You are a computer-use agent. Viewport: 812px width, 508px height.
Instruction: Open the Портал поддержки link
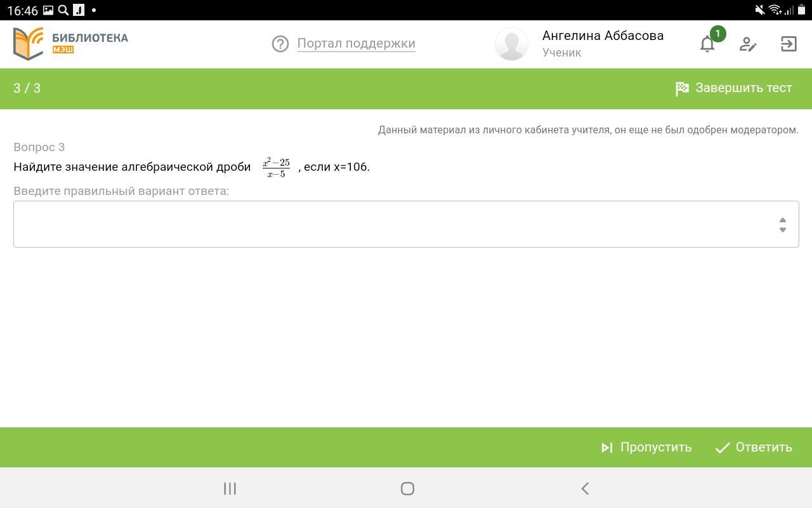point(356,43)
